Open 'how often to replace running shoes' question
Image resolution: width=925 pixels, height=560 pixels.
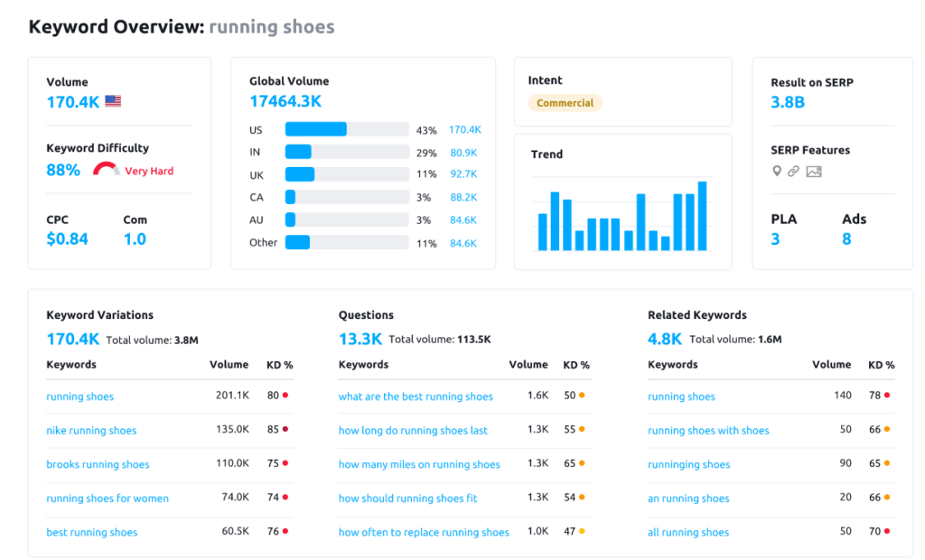tap(424, 532)
